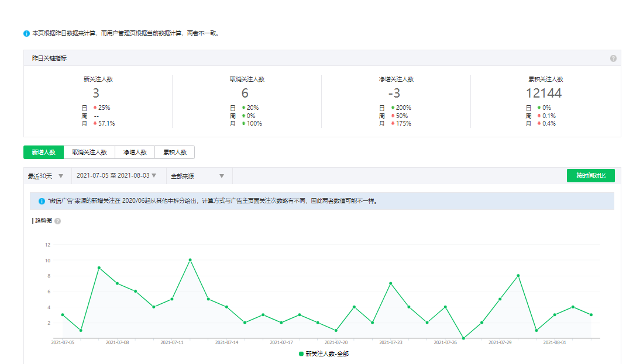Click green up arrow beside 取消关注人数 100%

243,123
